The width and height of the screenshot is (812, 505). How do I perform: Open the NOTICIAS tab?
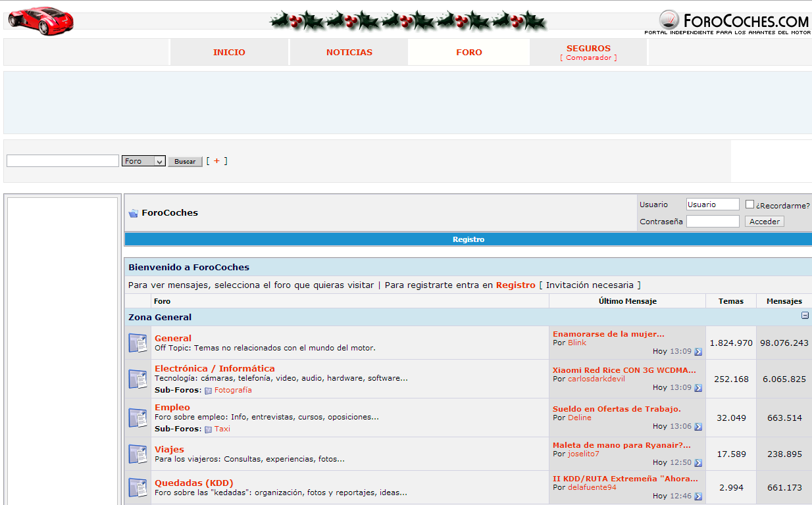pos(349,53)
